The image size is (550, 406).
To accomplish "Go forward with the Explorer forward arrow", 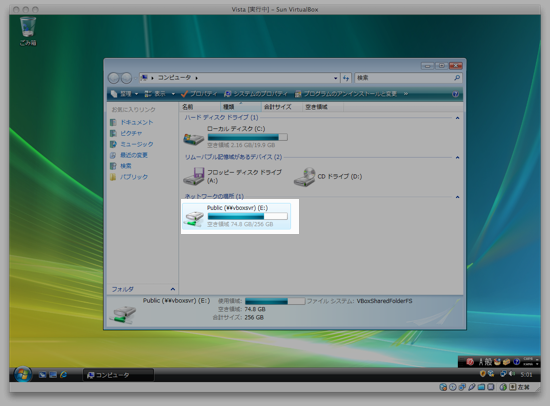I will tap(126, 78).
